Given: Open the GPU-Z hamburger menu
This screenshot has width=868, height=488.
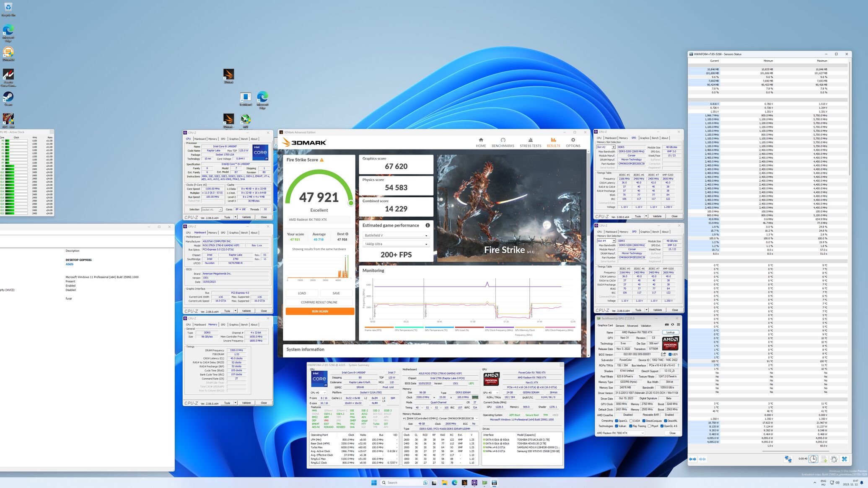Looking at the screenshot, I should (x=678, y=325).
